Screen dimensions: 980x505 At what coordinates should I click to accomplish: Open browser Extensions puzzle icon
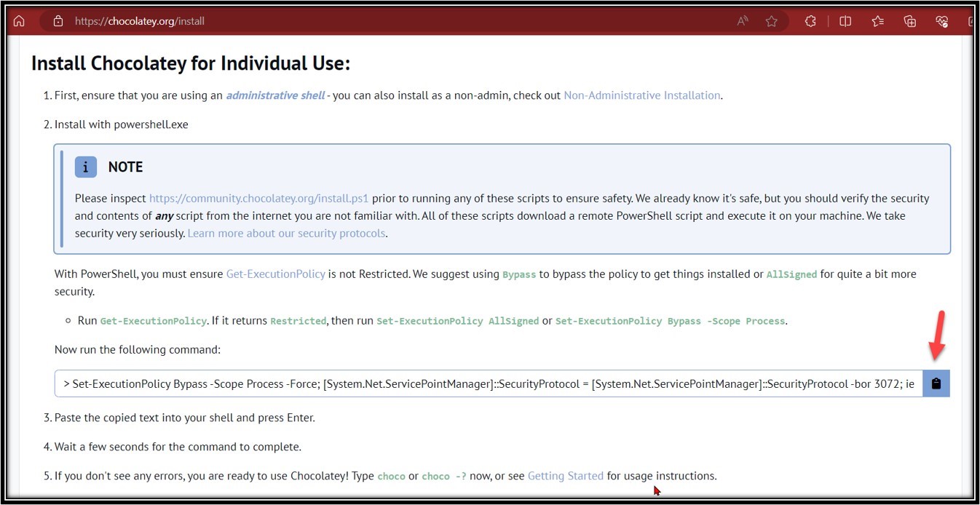click(x=810, y=21)
